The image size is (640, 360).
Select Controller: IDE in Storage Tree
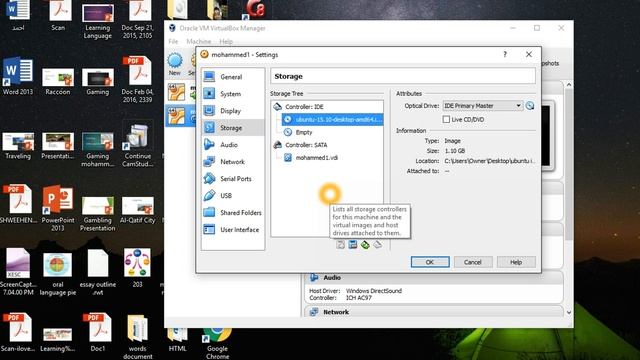click(304, 107)
